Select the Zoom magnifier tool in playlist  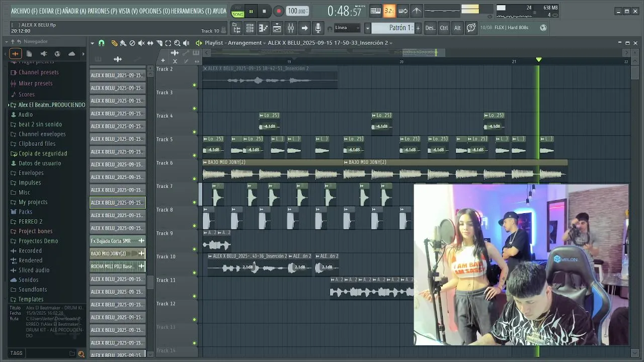pyautogui.click(x=177, y=43)
